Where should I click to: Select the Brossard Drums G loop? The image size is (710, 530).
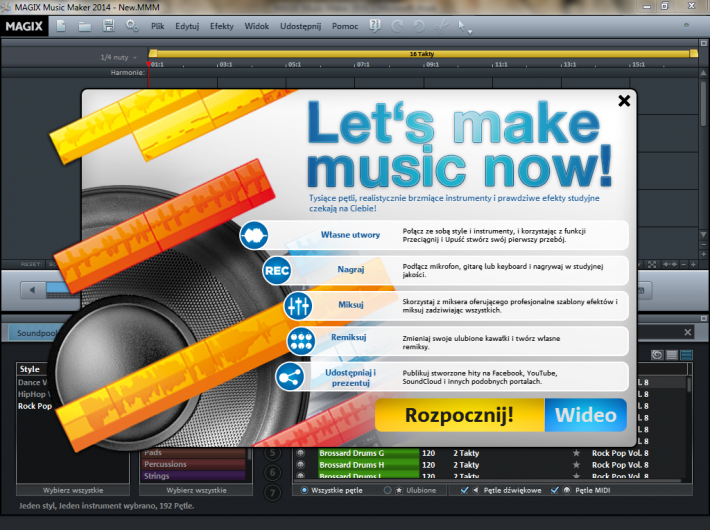pyautogui.click(x=368, y=453)
